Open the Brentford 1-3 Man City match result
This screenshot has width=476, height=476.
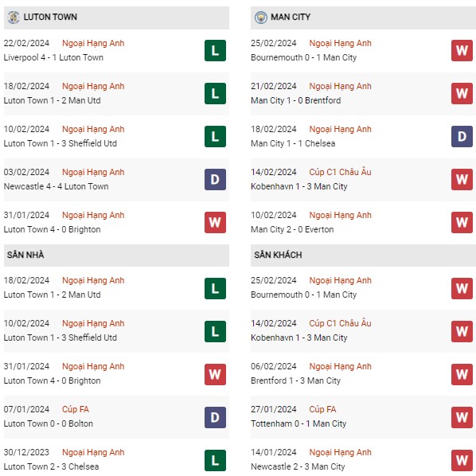[x=295, y=380]
